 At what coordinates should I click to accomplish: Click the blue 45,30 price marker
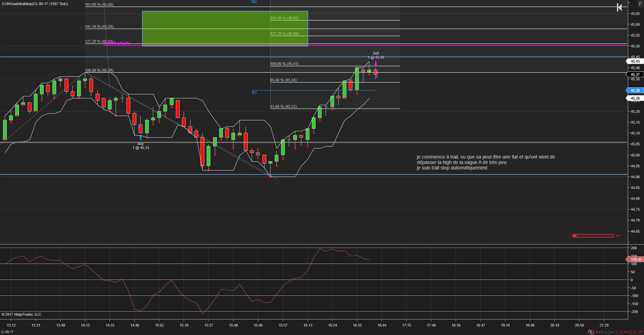pyautogui.click(x=635, y=90)
